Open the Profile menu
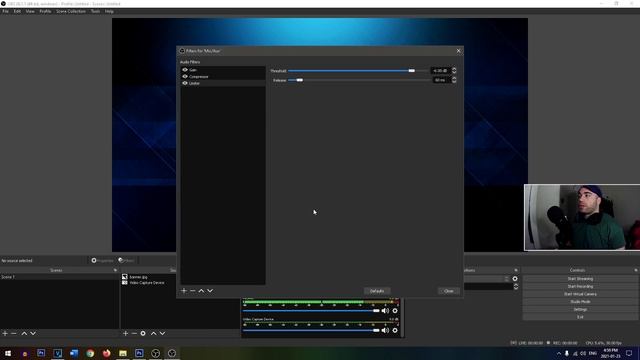Image resolution: width=640 pixels, height=360 pixels. [45, 11]
